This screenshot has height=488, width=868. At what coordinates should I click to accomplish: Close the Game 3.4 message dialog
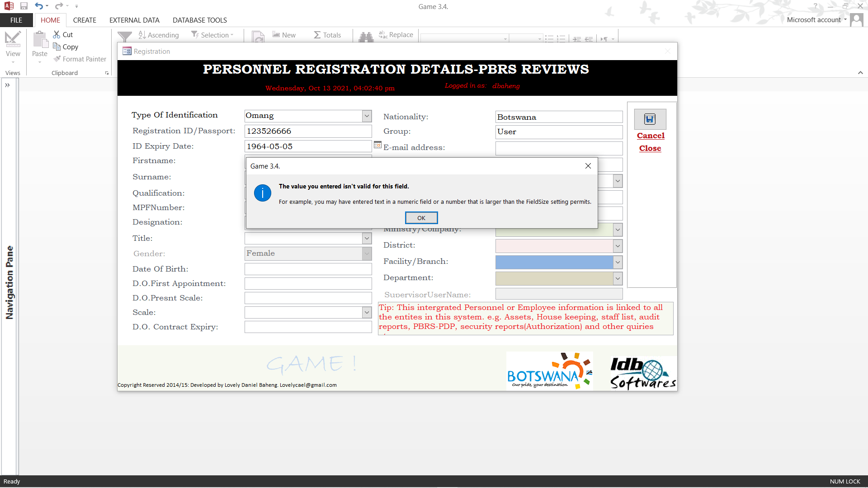coord(588,166)
